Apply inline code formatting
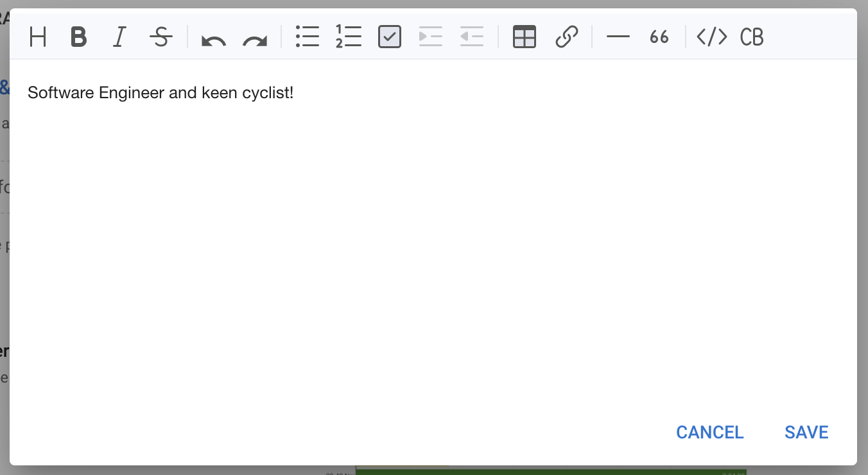The width and height of the screenshot is (868, 475). point(711,37)
